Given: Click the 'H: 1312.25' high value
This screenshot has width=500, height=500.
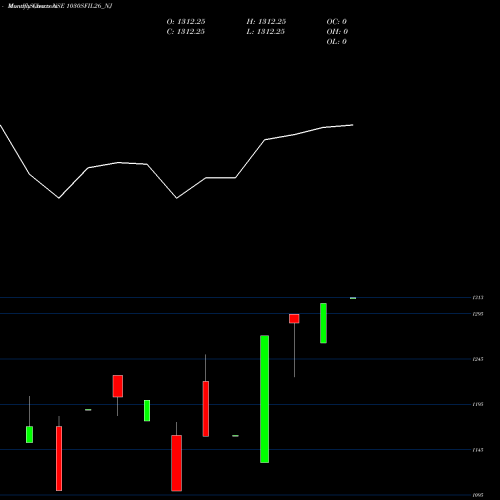Looking at the screenshot, I should pyautogui.click(x=266, y=22).
